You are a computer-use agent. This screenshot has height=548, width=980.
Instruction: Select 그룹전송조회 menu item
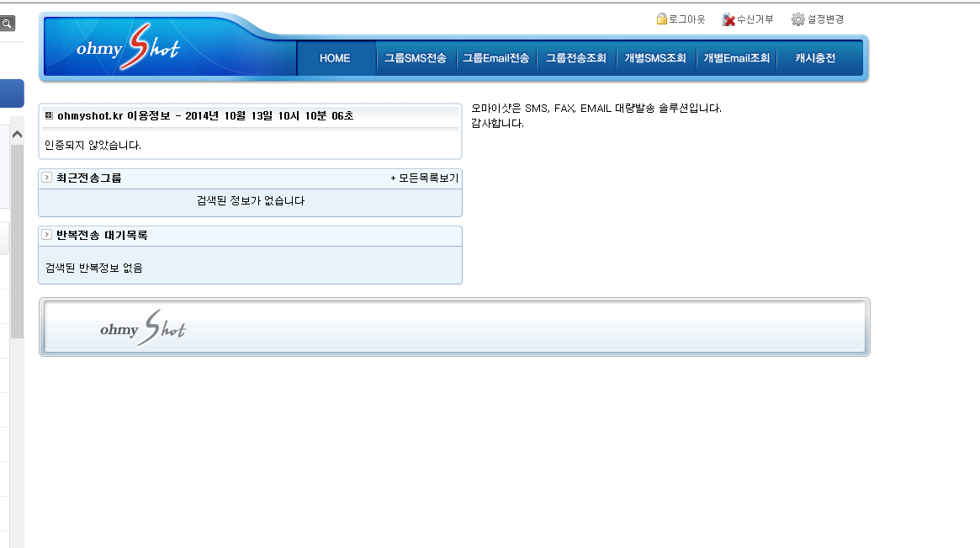pos(575,58)
